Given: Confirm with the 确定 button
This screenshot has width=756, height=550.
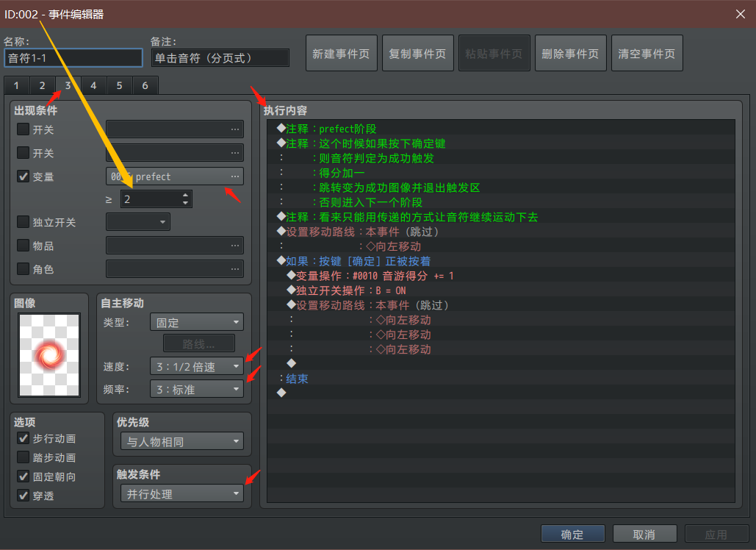Looking at the screenshot, I should click(x=573, y=534).
